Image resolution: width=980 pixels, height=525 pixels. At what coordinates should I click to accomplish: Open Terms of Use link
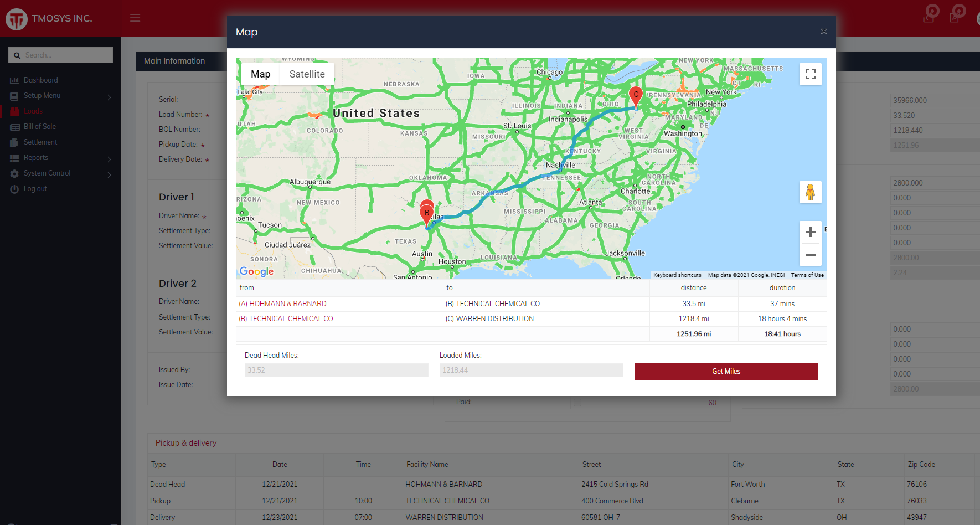pyautogui.click(x=807, y=275)
